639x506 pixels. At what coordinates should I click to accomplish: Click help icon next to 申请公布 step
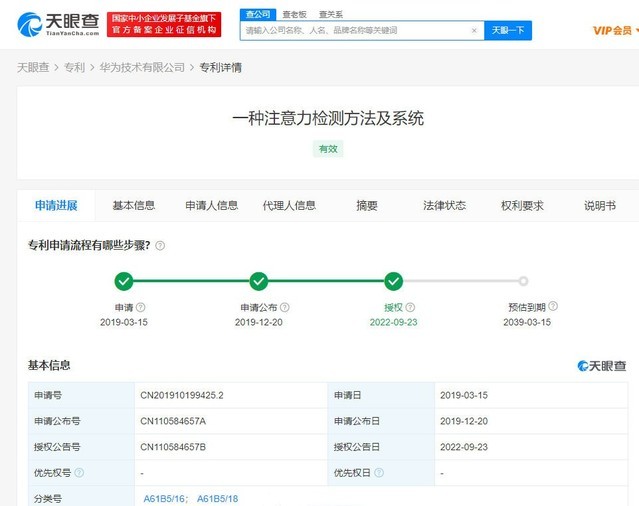tap(285, 307)
